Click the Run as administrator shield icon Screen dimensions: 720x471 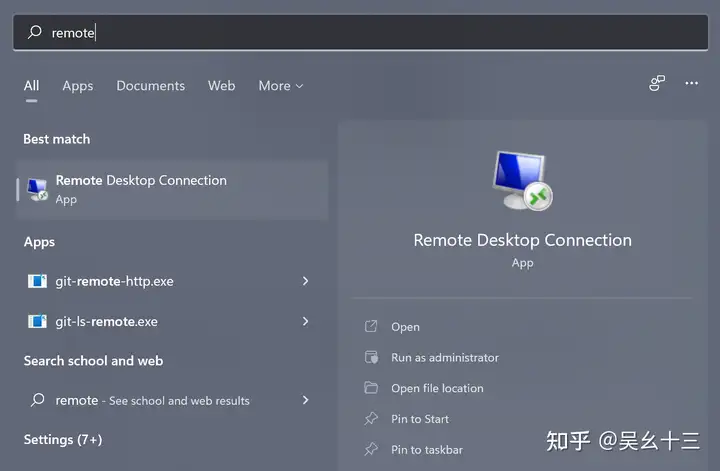[x=371, y=357]
